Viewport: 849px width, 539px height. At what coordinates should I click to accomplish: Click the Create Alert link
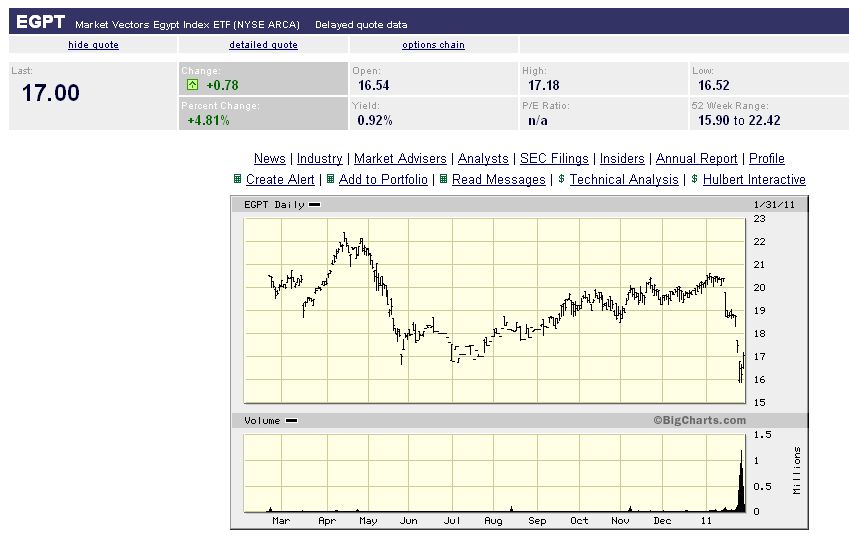coord(280,179)
